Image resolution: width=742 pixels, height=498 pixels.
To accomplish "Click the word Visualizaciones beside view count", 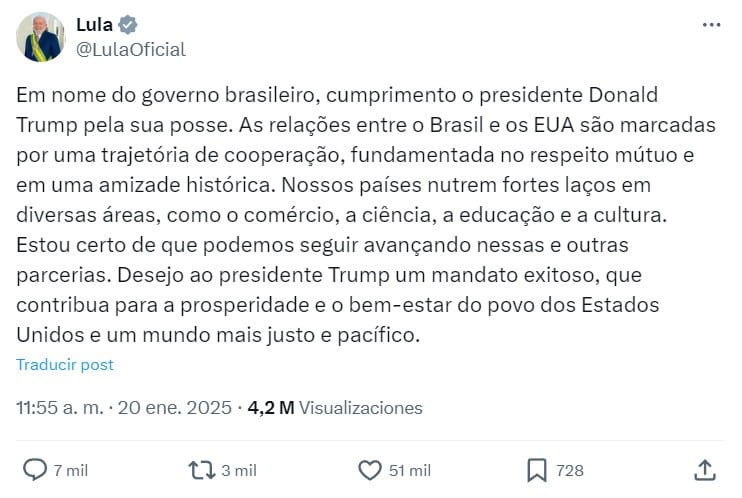I will click(361, 408).
